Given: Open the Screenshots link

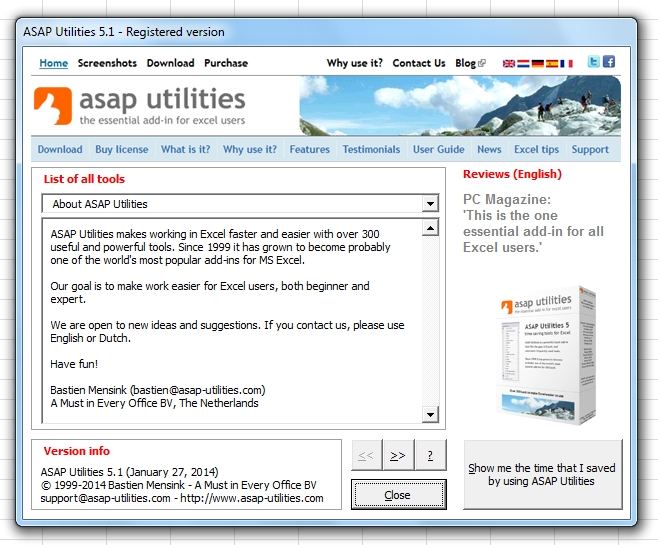Looking at the screenshot, I should [107, 63].
